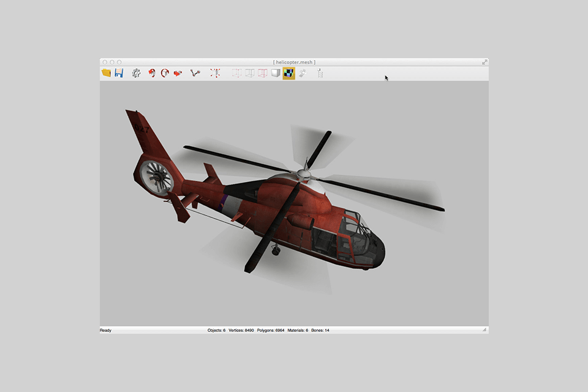
Task: Click the last toolbar icon resembling a ladder
Action: [320, 73]
